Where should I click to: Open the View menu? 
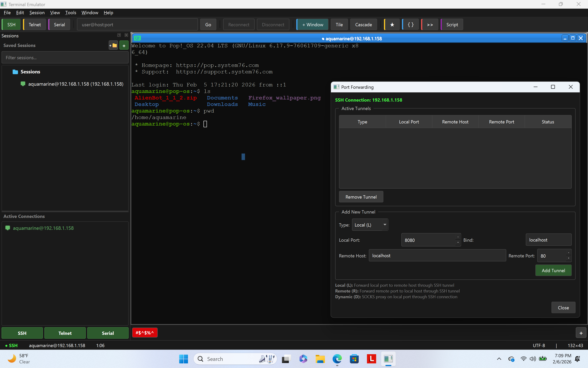(55, 13)
